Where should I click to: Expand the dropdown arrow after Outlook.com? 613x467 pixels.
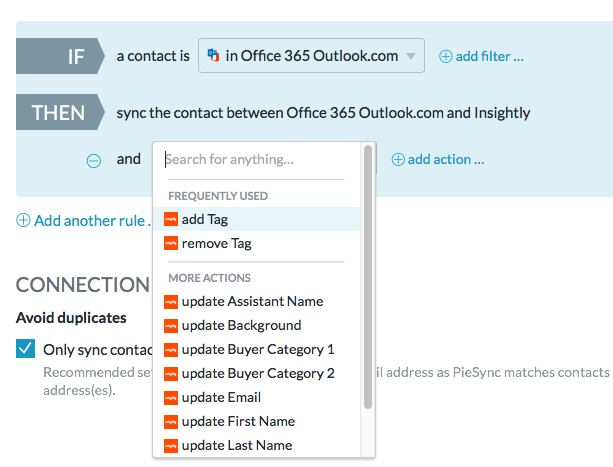(x=410, y=56)
